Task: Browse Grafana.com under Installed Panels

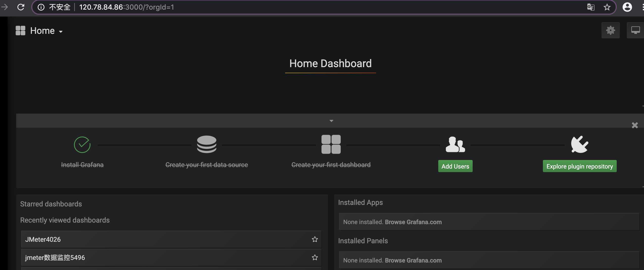Action: (413, 260)
